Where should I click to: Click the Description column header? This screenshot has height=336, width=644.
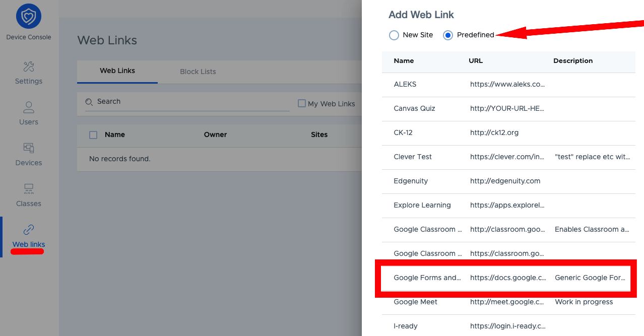click(x=573, y=60)
